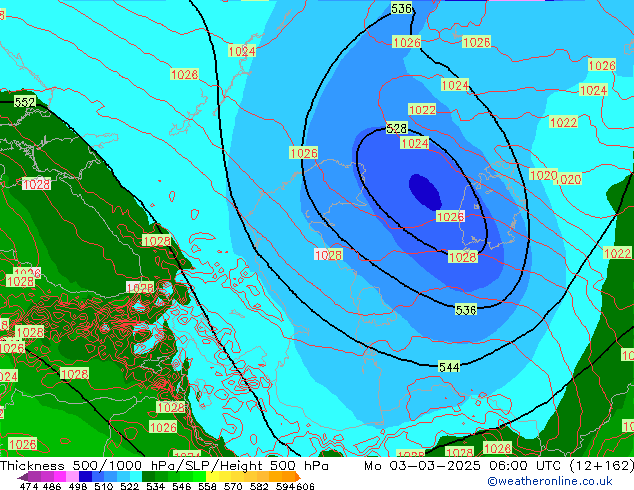The height and width of the screenshot is (490, 634).
Task: Click the orange arrow end of the legend
Action: pos(298,477)
